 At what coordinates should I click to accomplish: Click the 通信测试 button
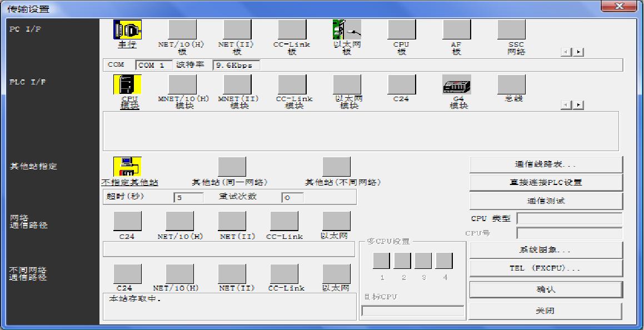[x=546, y=201]
